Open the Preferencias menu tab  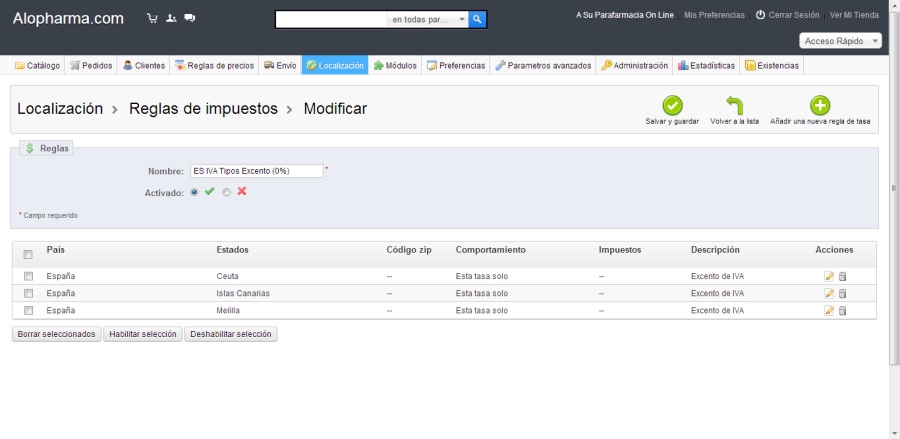click(456, 65)
